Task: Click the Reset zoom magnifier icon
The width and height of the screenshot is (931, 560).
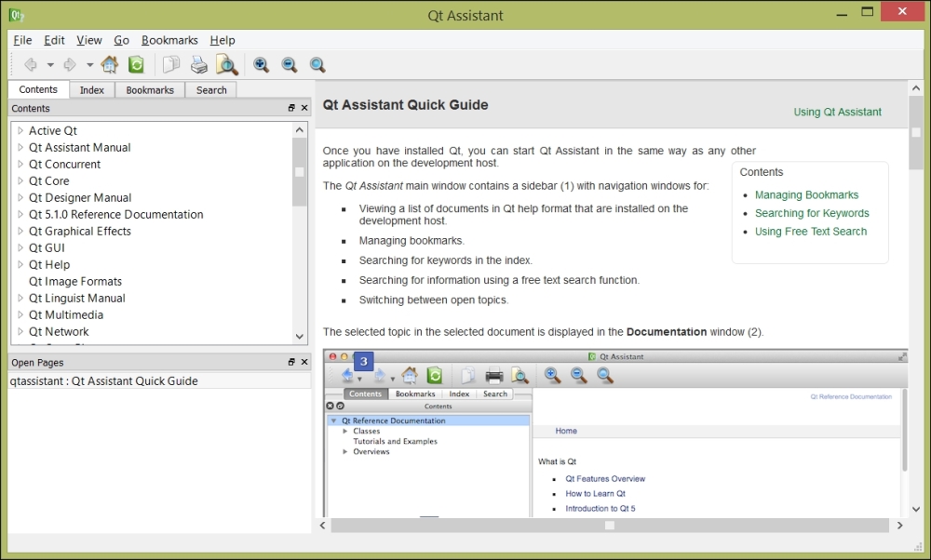Action: pos(317,65)
